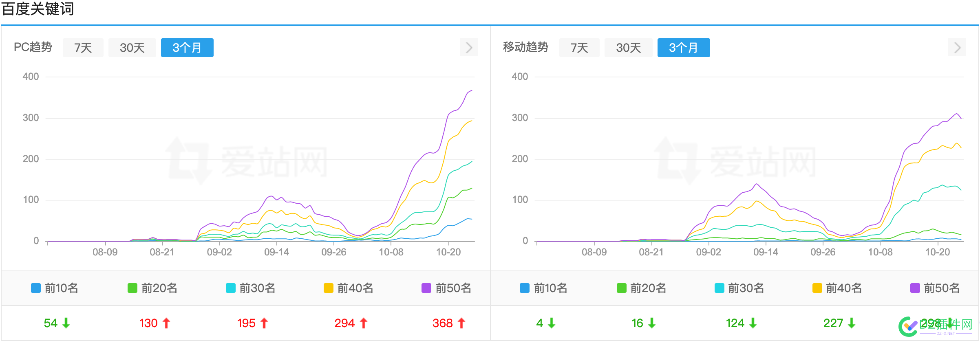Click the mobile value 124
The height and width of the screenshot is (343, 980).
click(x=735, y=323)
